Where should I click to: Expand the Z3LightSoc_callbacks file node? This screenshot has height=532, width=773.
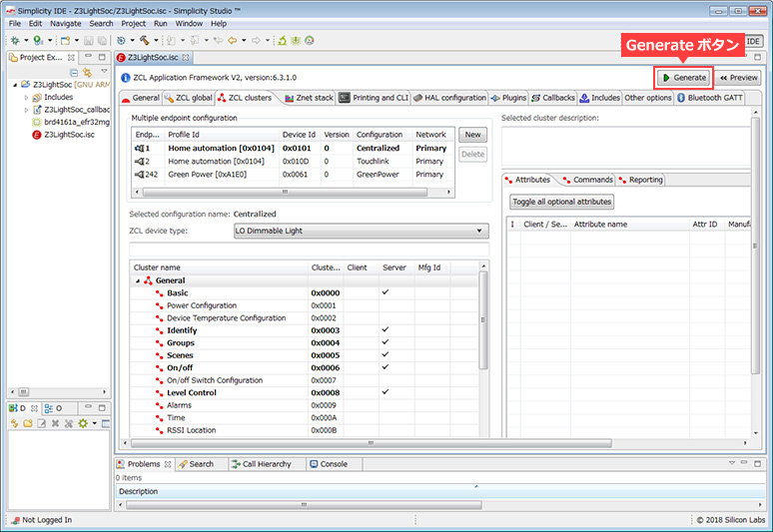[x=27, y=110]
